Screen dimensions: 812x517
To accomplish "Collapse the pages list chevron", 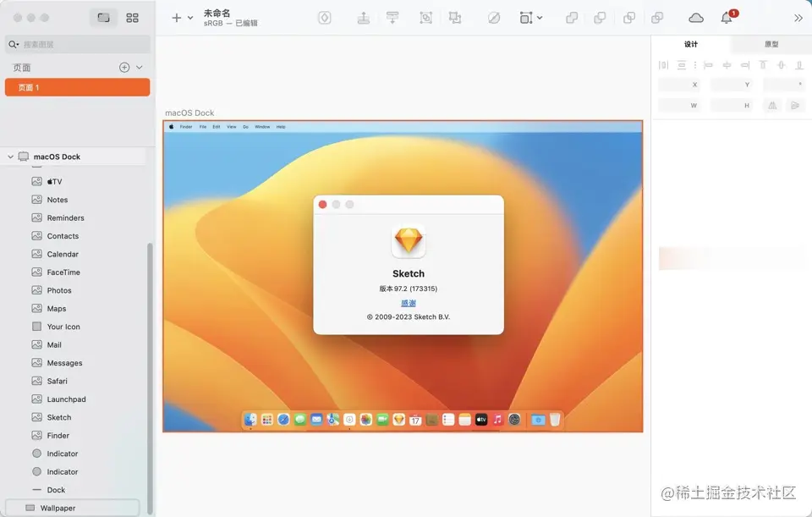I will pyautogui.click(x=140, y=68).
